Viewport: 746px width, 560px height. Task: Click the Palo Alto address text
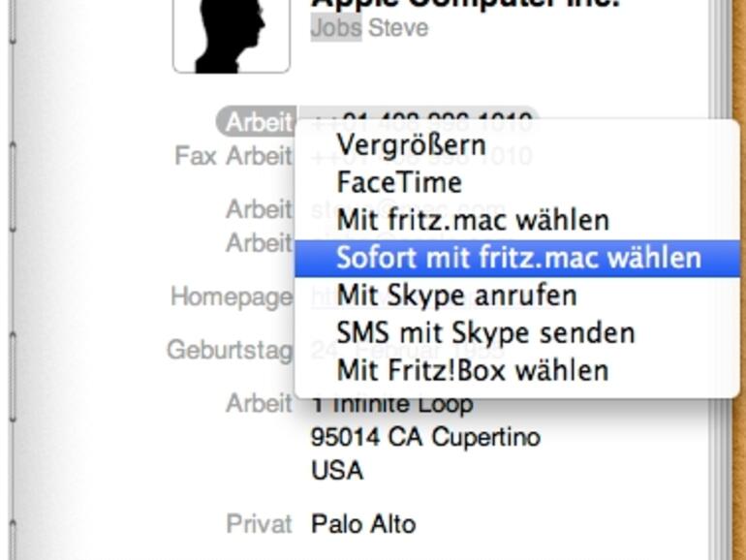click(x=363, y=524)
